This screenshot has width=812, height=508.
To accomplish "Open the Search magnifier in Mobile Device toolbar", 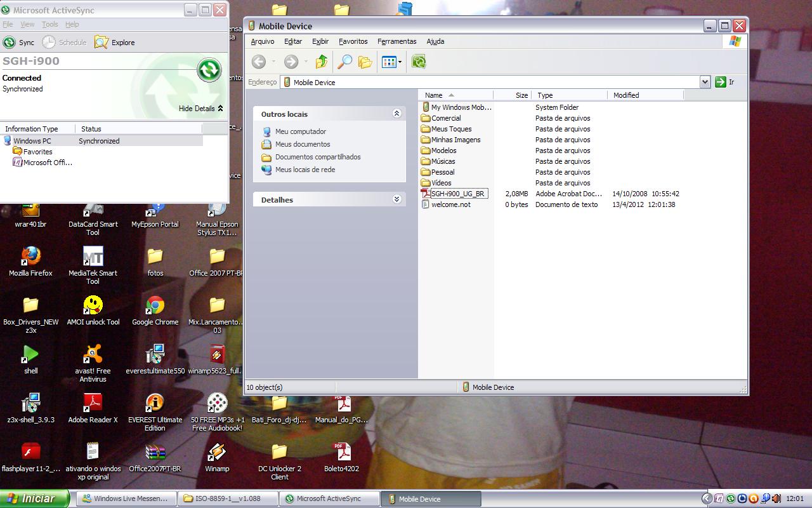I will click(344, 62).
